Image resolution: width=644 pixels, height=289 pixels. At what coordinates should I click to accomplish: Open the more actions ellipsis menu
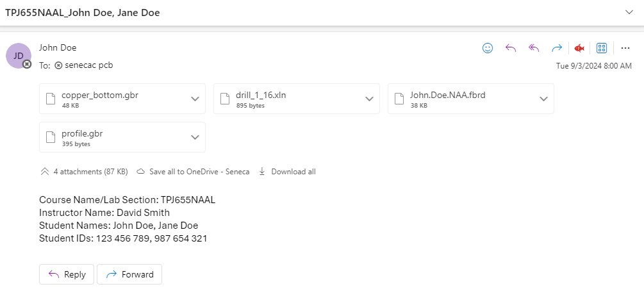click(625, 49)
